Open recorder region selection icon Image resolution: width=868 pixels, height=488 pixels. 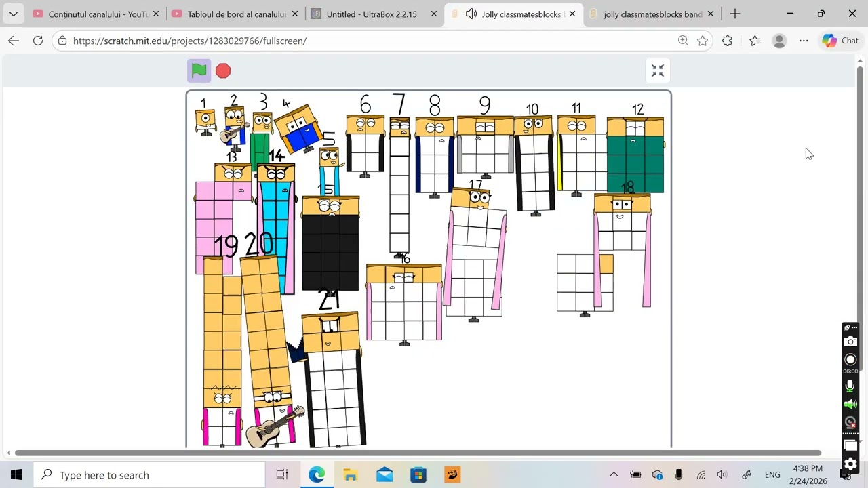click(850, 445)
